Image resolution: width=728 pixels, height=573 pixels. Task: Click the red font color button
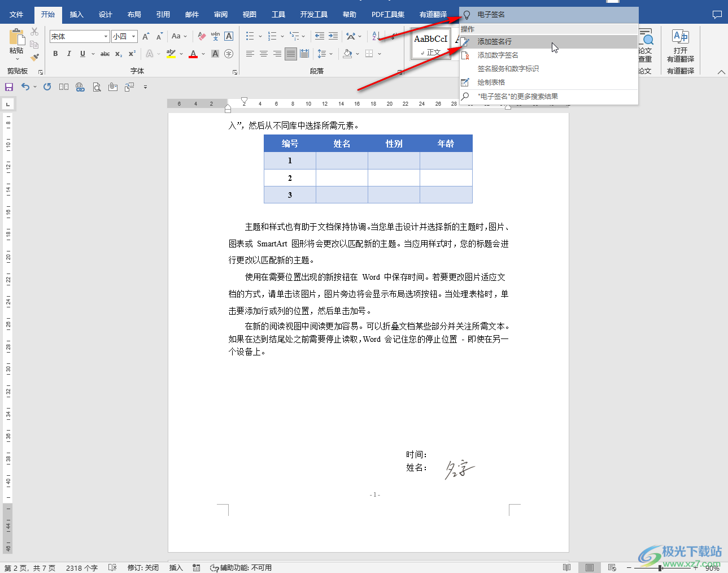(x=193, y=54)
